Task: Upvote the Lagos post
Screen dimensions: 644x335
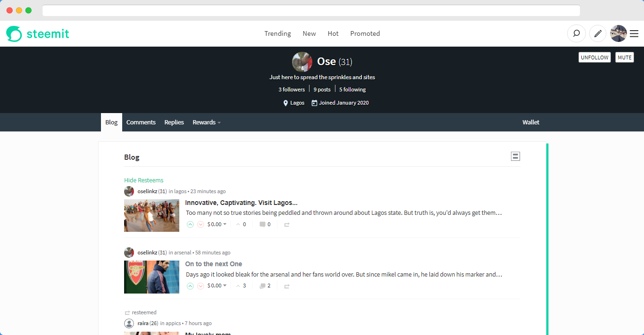Action: pos(190,224)
